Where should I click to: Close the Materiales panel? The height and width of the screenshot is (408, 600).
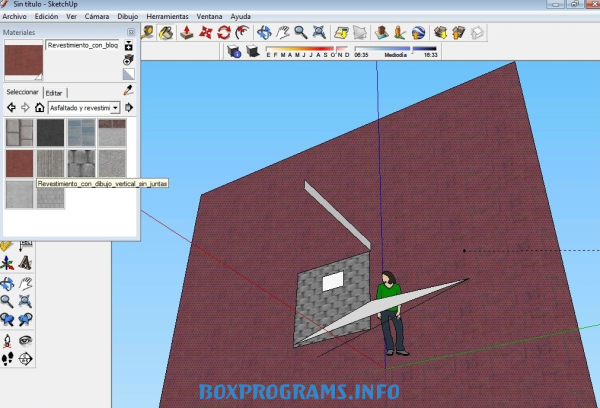tap(131, 32)
